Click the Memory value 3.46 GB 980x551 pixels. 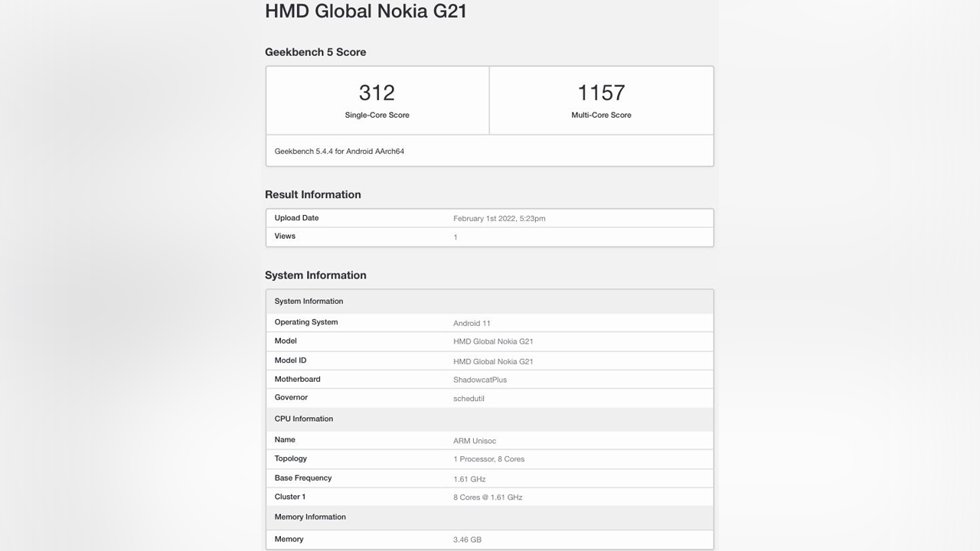(x=467, y=540)
